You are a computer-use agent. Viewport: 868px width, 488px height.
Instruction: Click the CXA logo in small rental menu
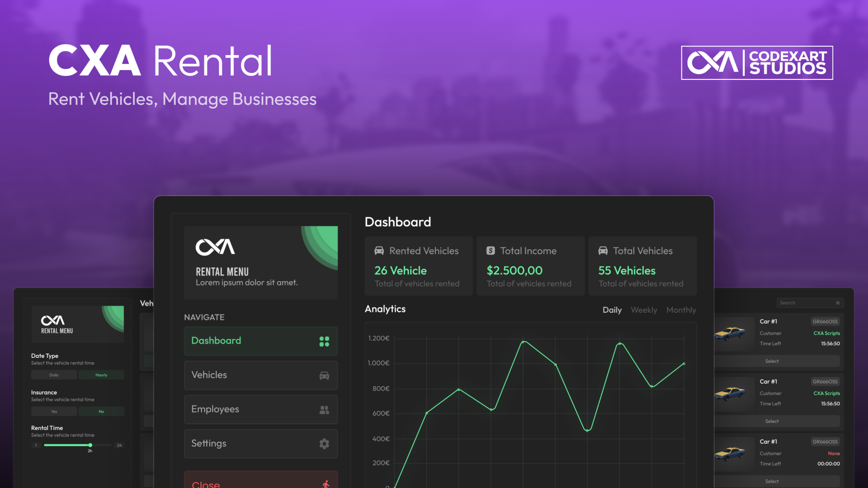coord(53,321)
